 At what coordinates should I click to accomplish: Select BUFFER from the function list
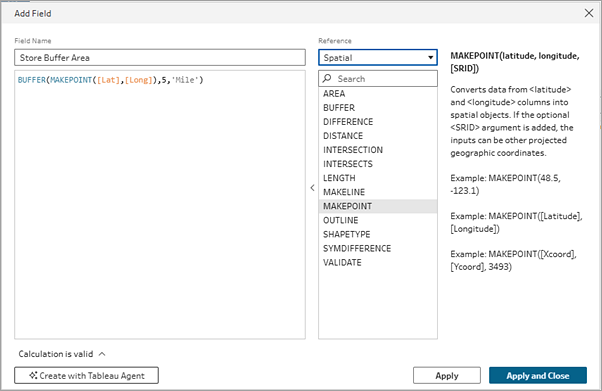(378, 108)
